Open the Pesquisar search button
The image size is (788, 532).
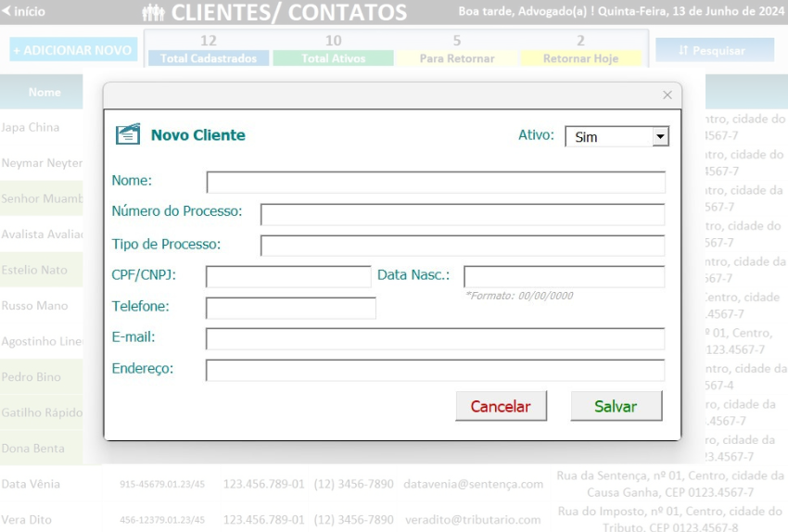(x=714, y=50)
